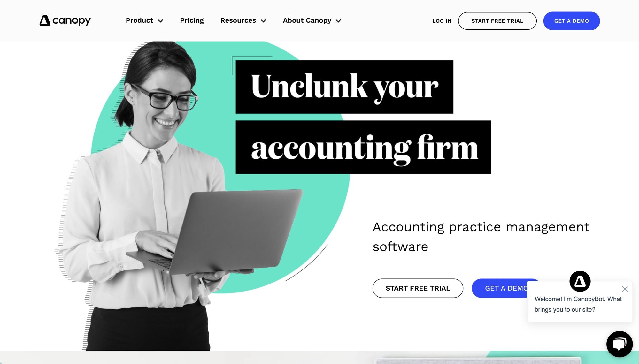The width and height of the screenshot is (639, 364).
Task: Expand the Resources dropdown menu
Action: pyautogui.click(x=243, y=20)
